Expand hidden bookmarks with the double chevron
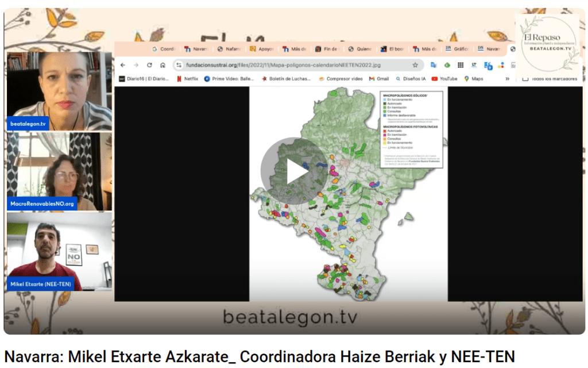 (507, 79)
